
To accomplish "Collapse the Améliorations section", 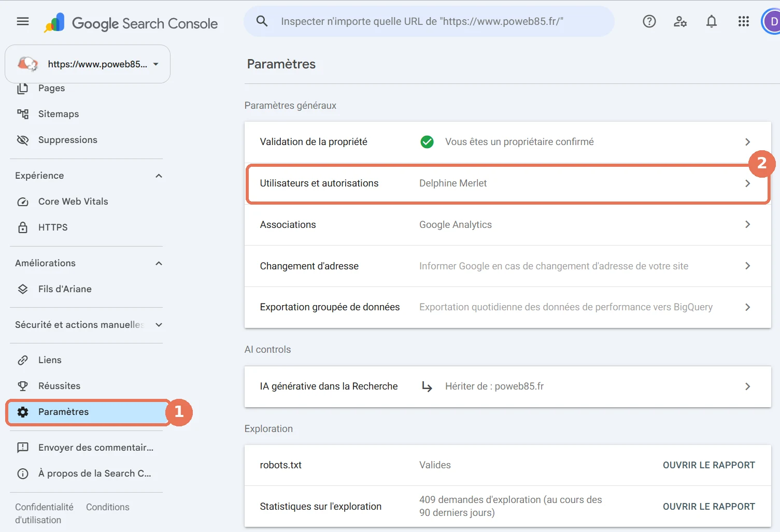I will tap(159, 263).
